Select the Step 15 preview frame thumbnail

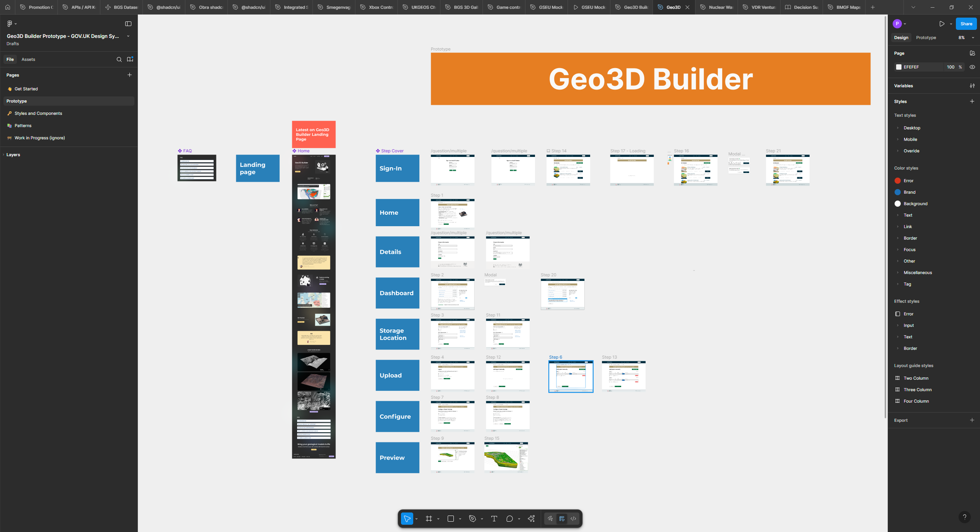pos(506,457)
